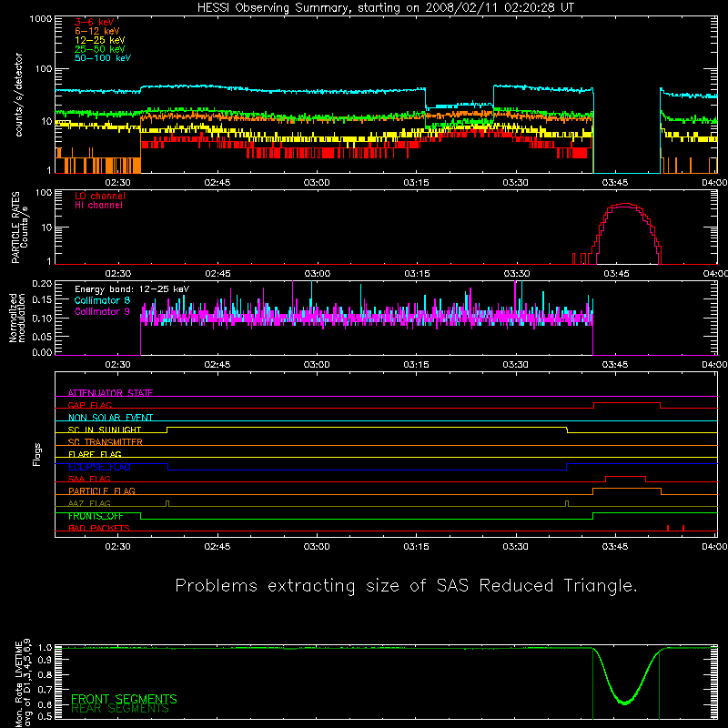The height and width of the screenshot is (728, 728).
Task: Click the '0.7' livetime tick value
Action: click(x=45, y=690)
